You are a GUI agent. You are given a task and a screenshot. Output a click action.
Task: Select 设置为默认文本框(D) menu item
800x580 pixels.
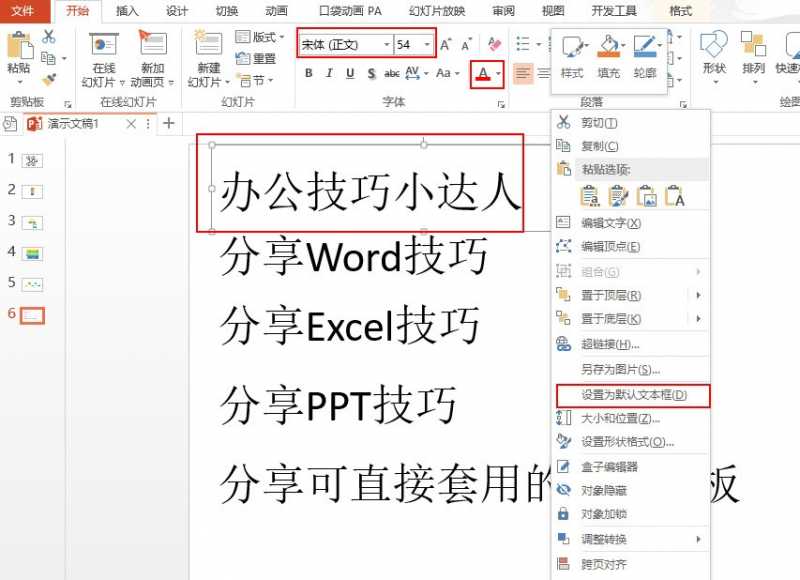[632, 395]
